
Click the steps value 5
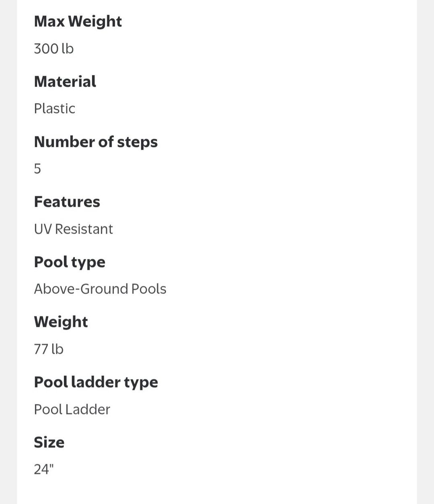[37, 169]
